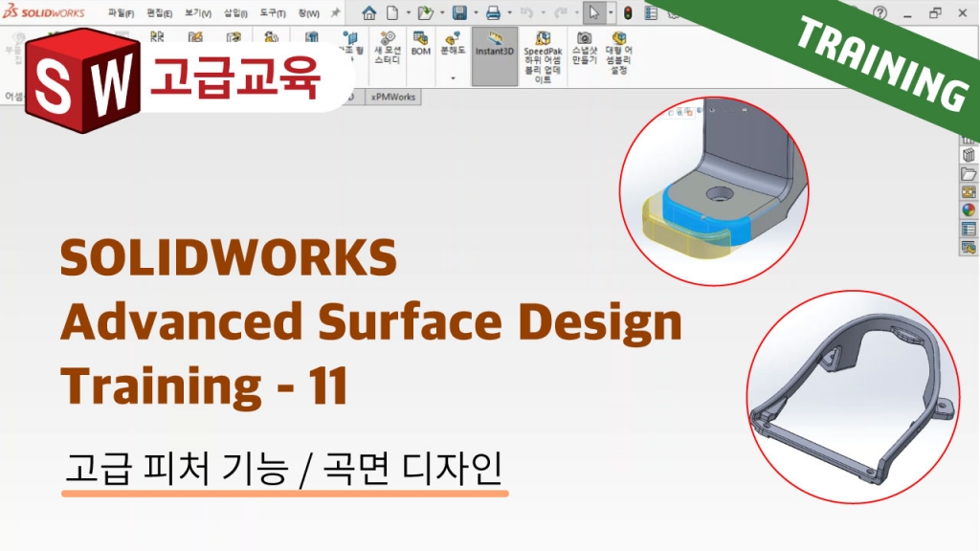Click the 대형 어셈블리 설정 tool
980x551 pixels.
point(619,53)
